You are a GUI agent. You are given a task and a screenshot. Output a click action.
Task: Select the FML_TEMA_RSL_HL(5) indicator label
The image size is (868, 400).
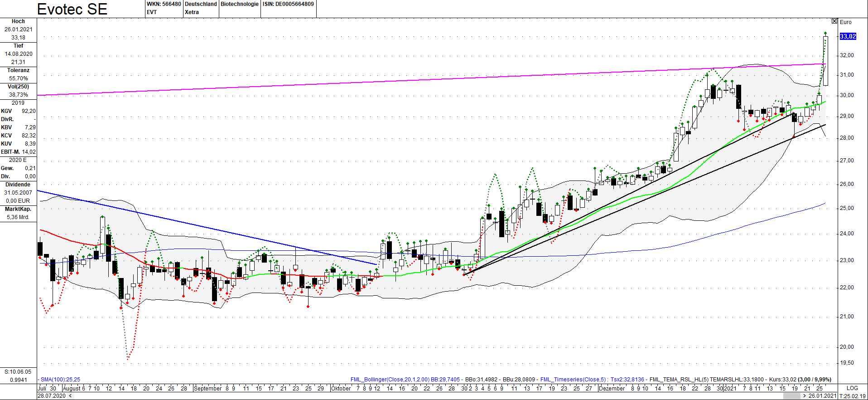coord(679,380)
